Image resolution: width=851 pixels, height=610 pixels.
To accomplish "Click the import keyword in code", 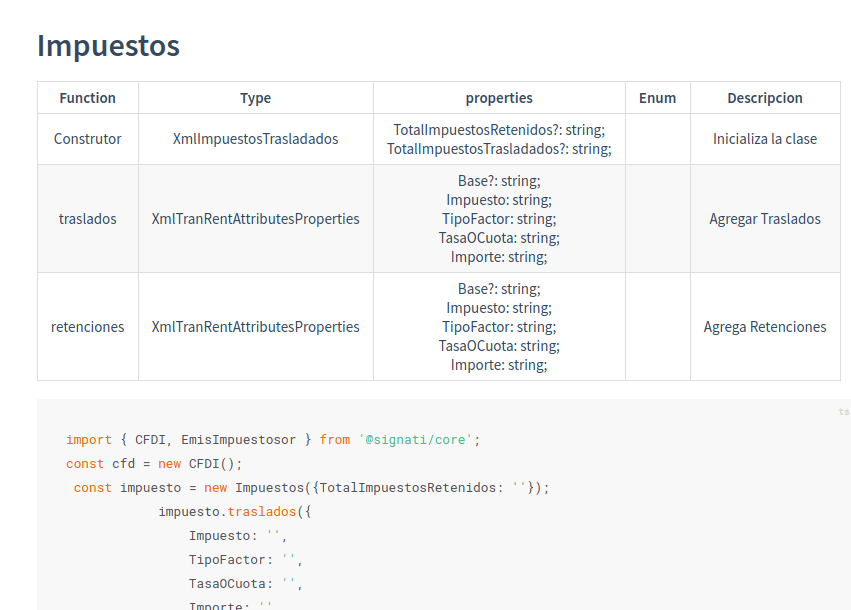I will [x=88, y=440].
